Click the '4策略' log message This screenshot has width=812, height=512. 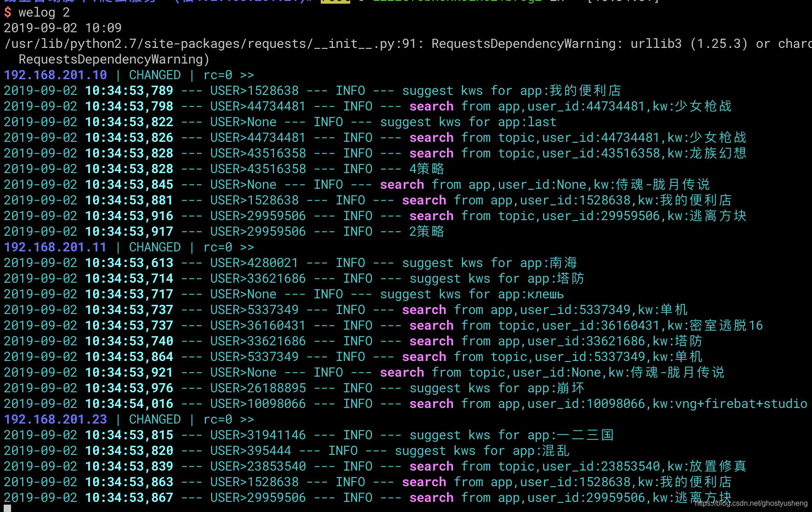[x=427, y=169]
